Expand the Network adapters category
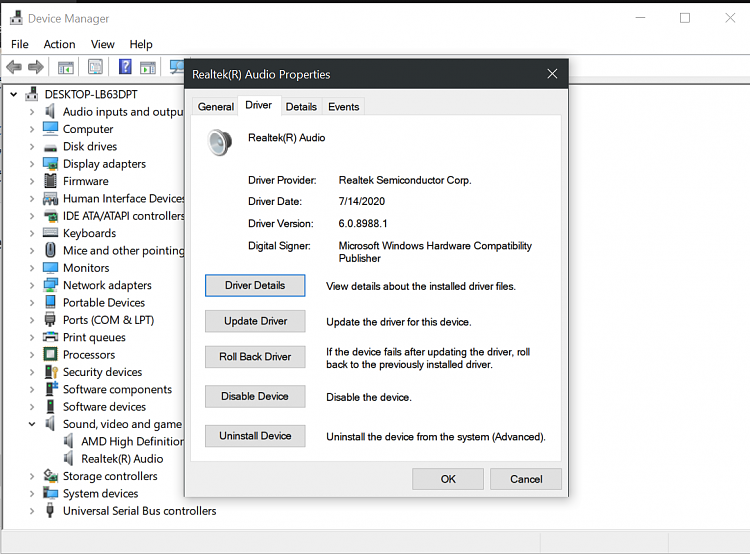 (32, 286)
